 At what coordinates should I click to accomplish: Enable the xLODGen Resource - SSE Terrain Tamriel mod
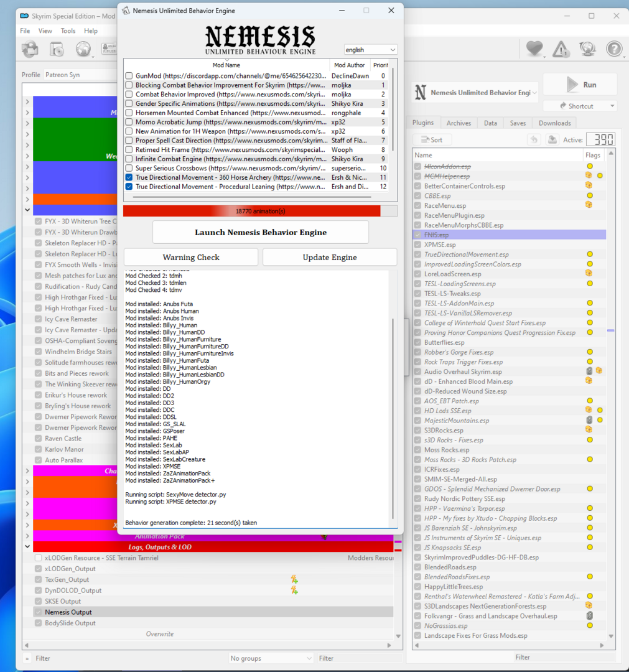coord(38,558)
